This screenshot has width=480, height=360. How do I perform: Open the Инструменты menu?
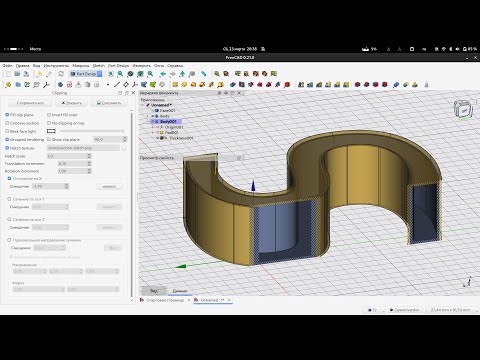pyautogui.click(x=56, y=66)
